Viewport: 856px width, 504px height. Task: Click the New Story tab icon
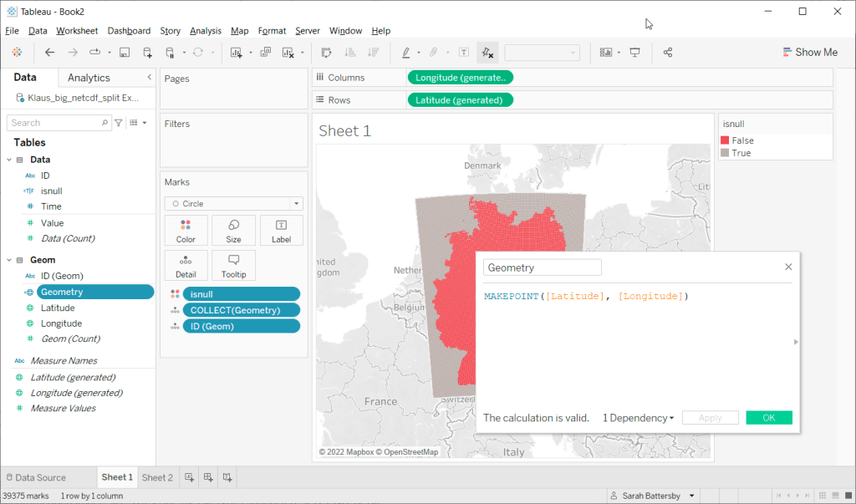pyautogui.click(x=227, y=477)
